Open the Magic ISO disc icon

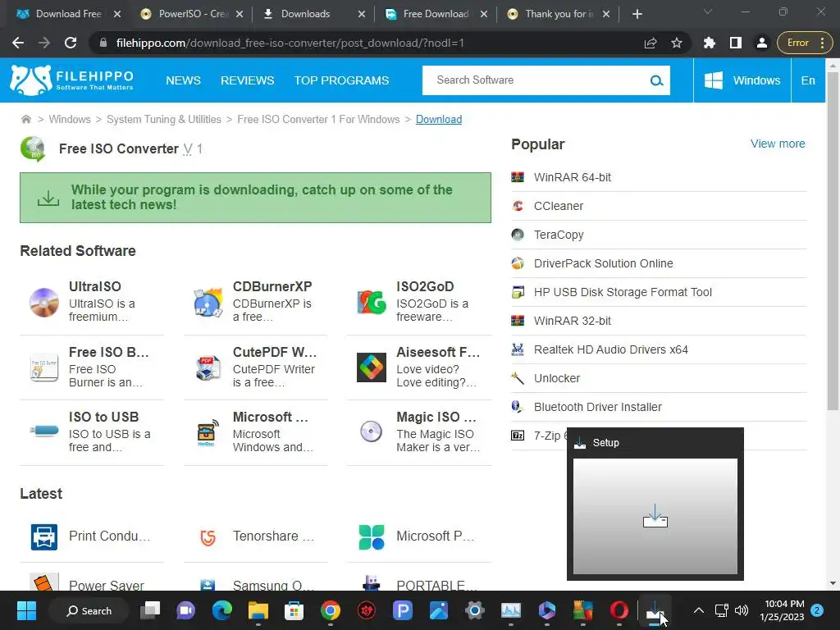pyautogui.click(x=372, y=431)
